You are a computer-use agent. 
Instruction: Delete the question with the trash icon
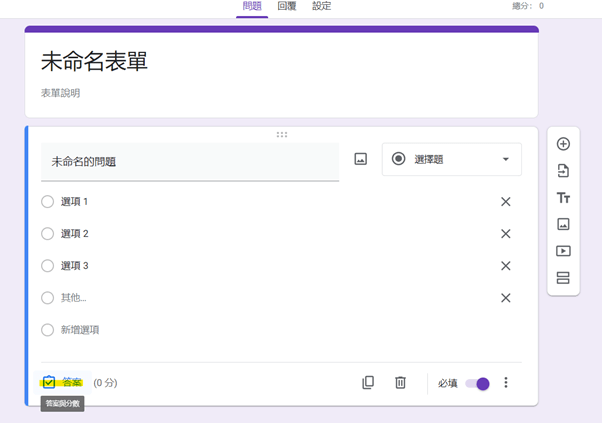point(400,382)
